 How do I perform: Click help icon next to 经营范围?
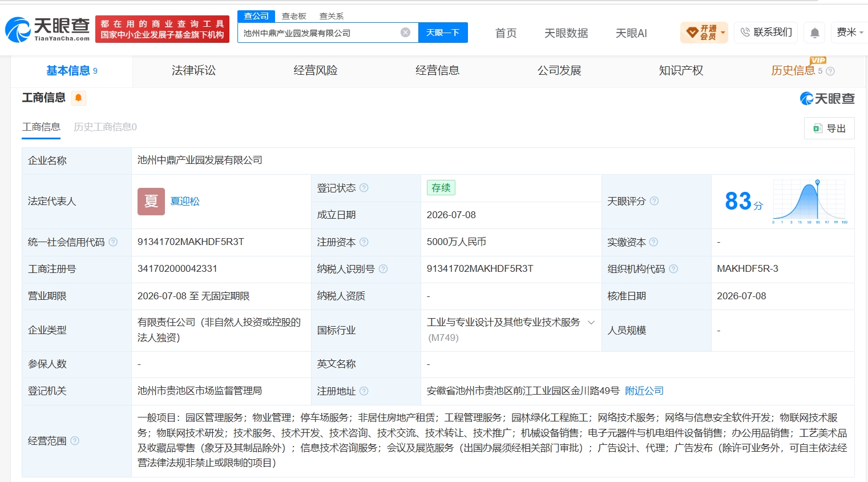click(75, 441)
